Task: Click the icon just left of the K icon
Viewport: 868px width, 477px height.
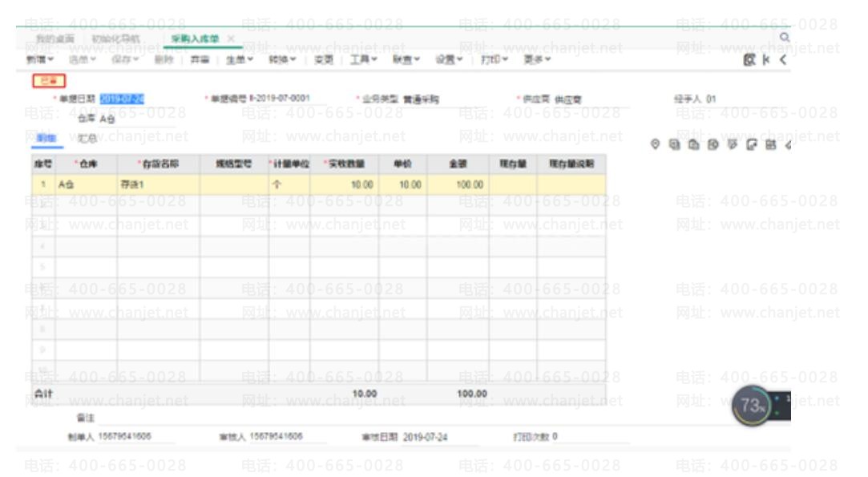Action: click(x=749, y=59)
